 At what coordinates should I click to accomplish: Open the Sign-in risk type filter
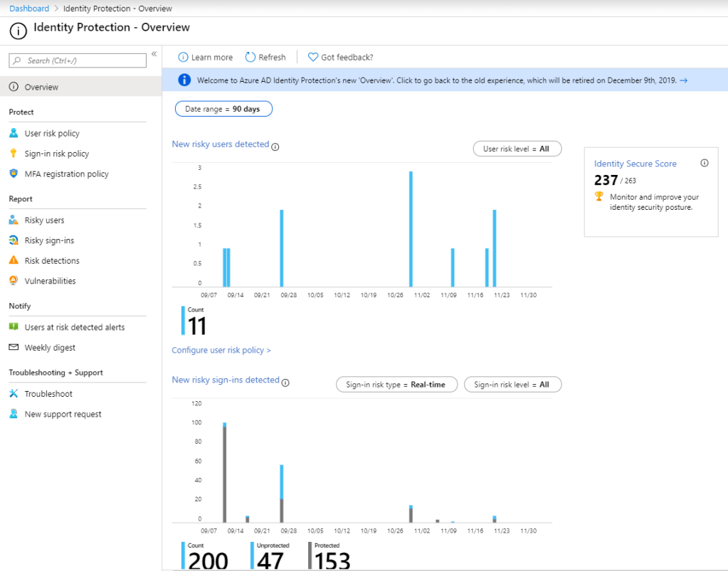pyautogui.click(x=396, y=385)
